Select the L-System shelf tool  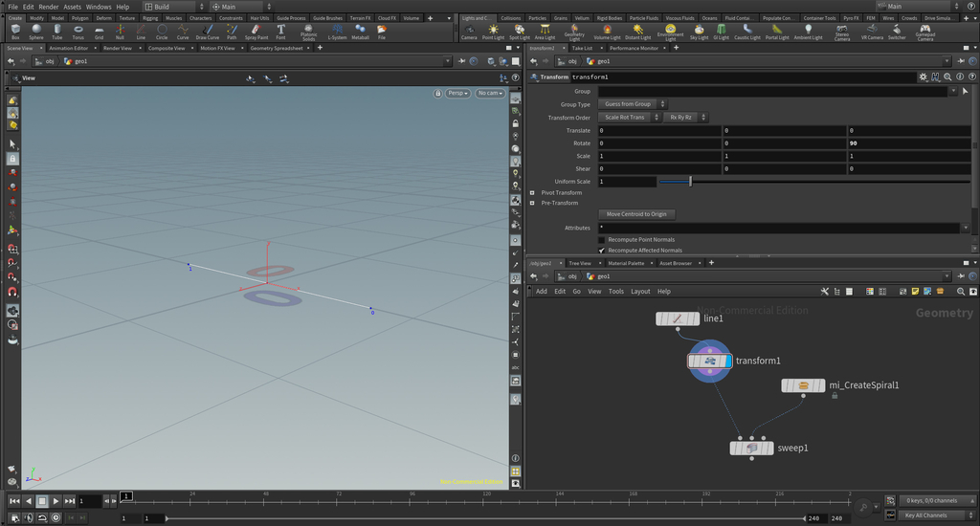[x=337, y=32]
